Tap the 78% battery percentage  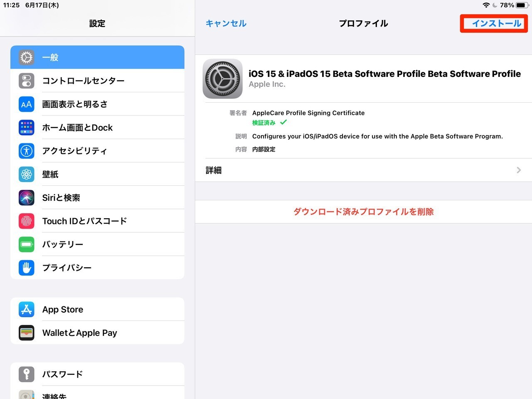pos(507,5)
